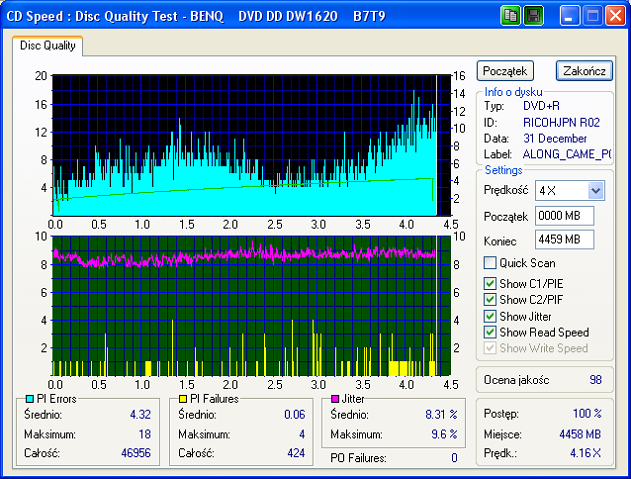Click the save floppy disk icon
The image size is (631, 479).
pyautogui.click(x=534, y=16)
